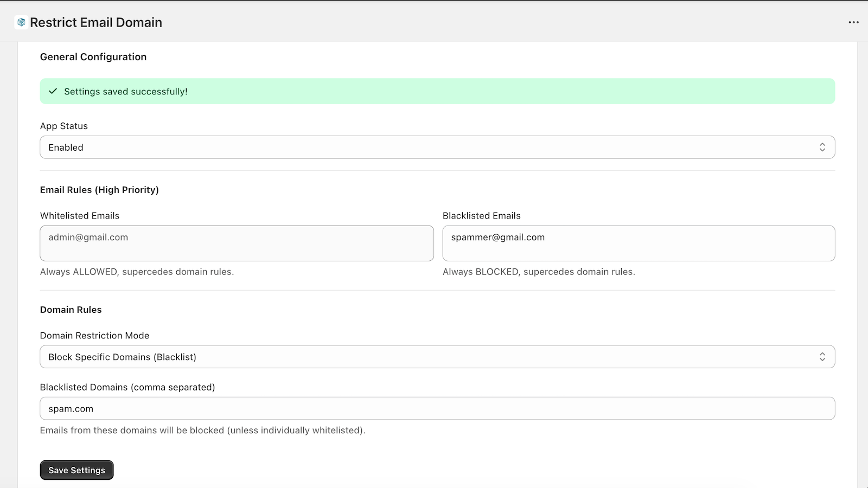Click the Whitelisted Emails field label
The width and height of the screenshot is (868, 488).
(x=80, y=216)
